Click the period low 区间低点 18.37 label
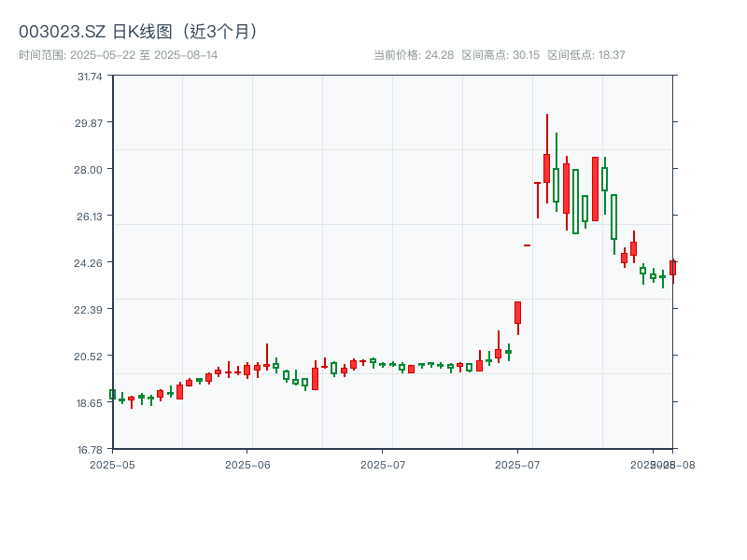747x560 pixels. pos(586,55)
